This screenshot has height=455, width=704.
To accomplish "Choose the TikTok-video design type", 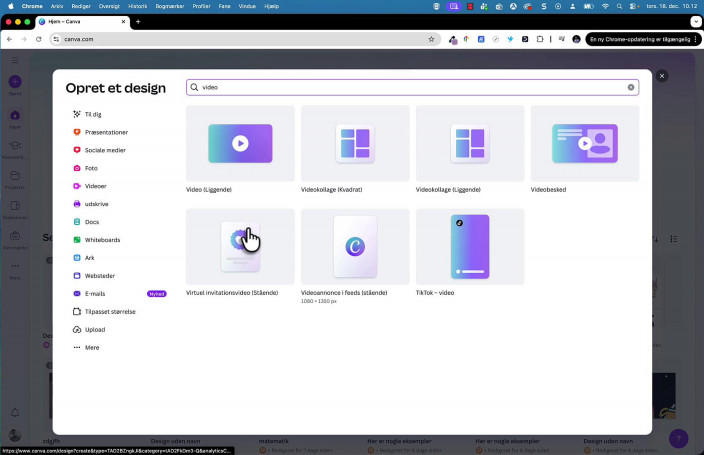I will click(470, 246).
